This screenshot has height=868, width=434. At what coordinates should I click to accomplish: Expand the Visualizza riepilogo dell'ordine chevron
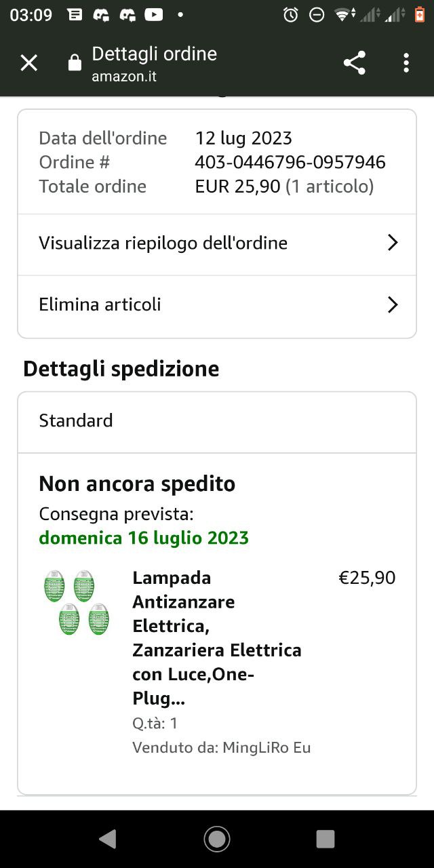coord(392,243)
